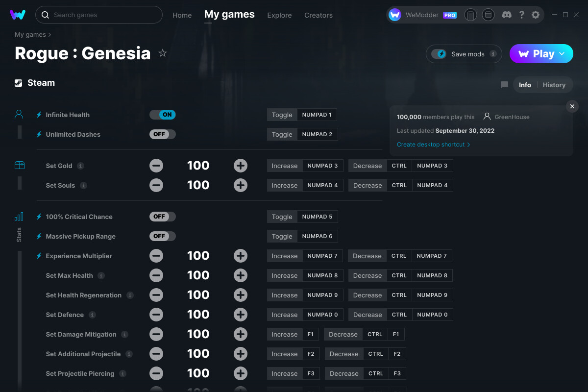The height and width of the screenshot is (392, 588).
Task: Open the player character sidebar section
Action: pyautogui.click(x=19, y=114)
